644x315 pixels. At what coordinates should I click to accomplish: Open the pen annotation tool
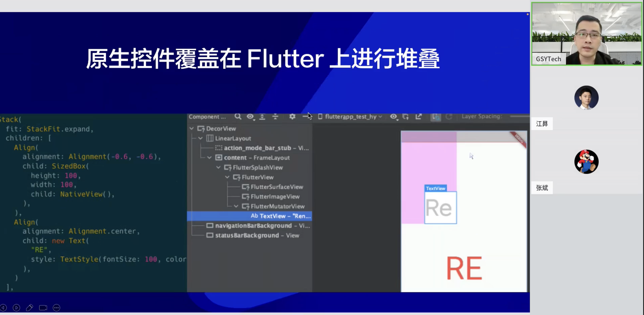(x=30, y=308)
